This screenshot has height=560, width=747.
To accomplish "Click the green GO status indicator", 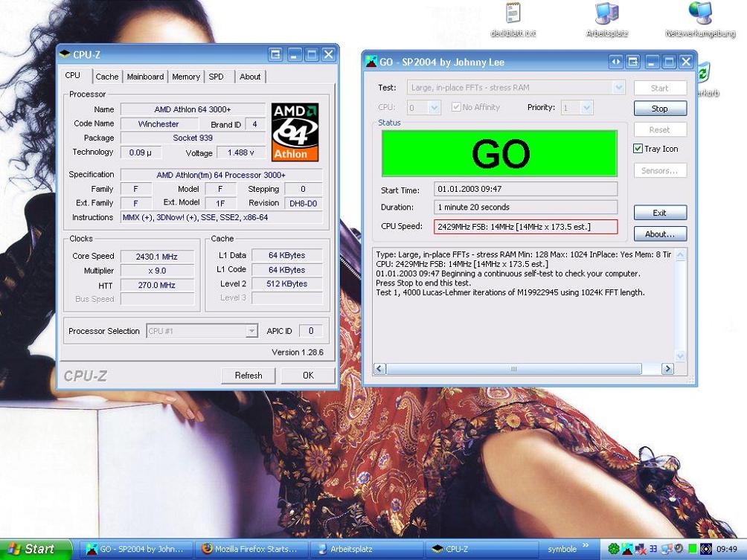I will [x=499, y=153].
